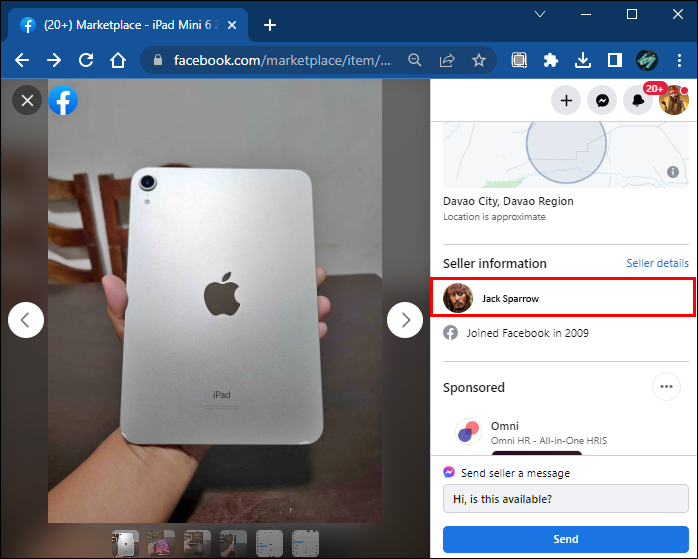
Task: Click 'Davao City, Davao Region' text
Action: [508, 201]
